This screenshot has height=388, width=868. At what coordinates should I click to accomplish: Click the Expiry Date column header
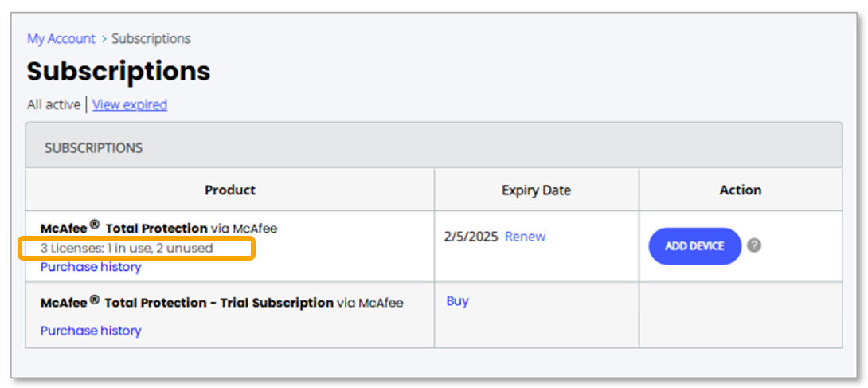tap(536, 190)
